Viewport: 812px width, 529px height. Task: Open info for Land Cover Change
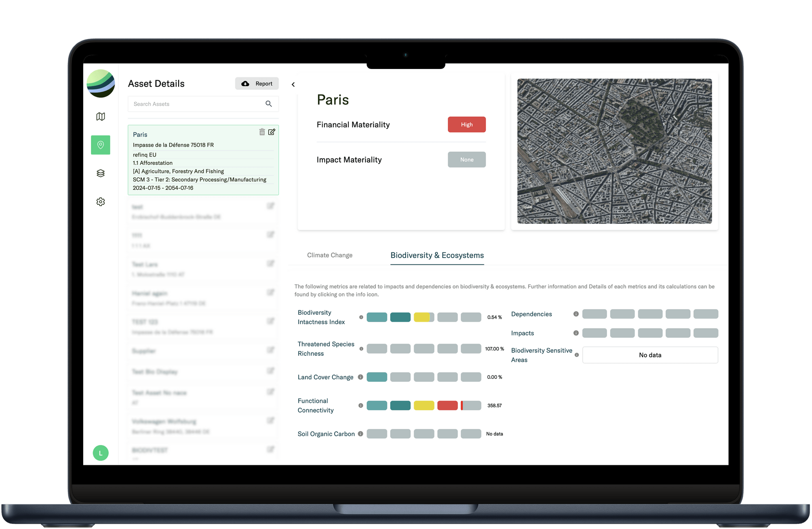click(x=360, y=377)
